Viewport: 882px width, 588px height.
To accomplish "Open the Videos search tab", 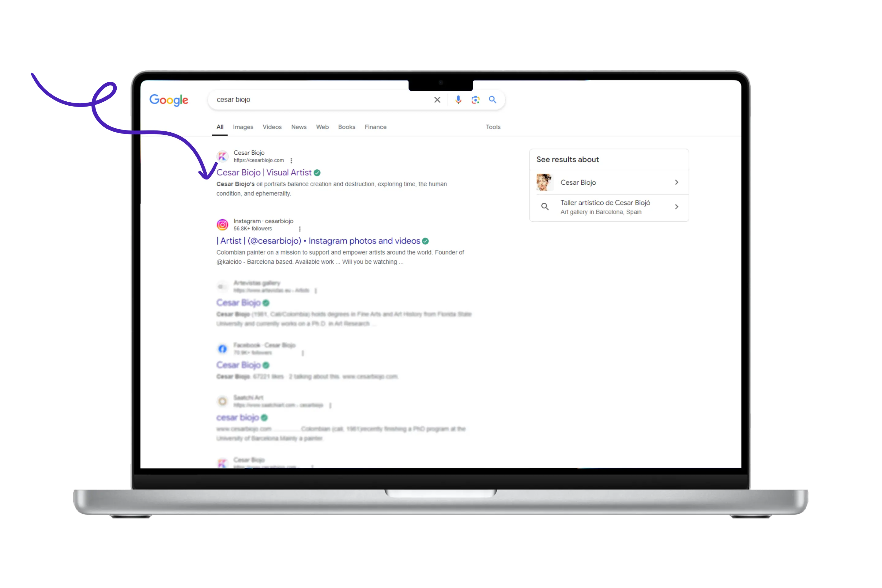I will 271,127.
